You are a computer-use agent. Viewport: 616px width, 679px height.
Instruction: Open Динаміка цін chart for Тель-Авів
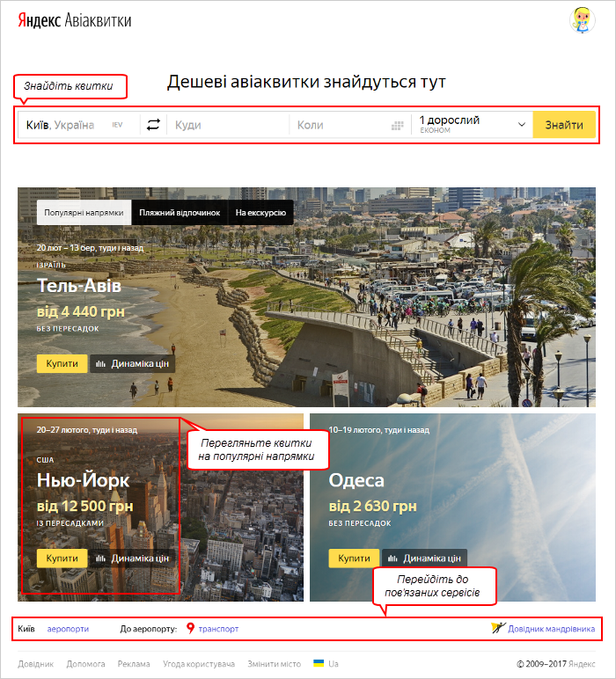tap(133, 364)
